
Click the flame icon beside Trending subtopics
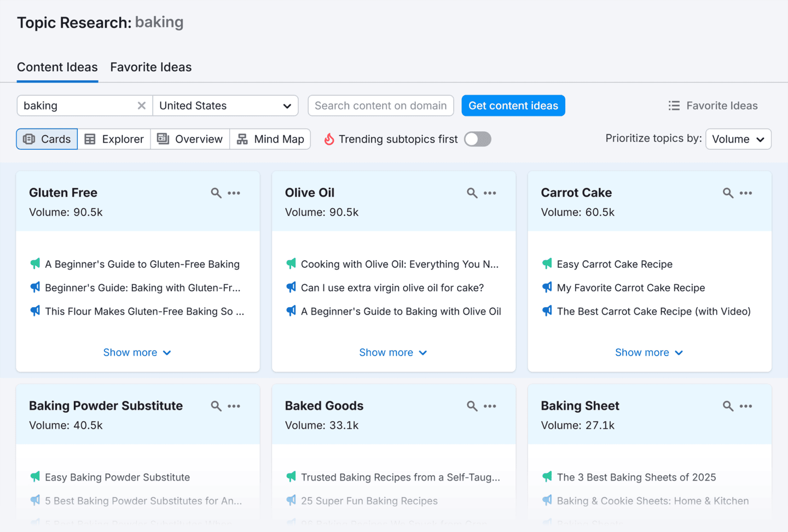coord(329,139)
